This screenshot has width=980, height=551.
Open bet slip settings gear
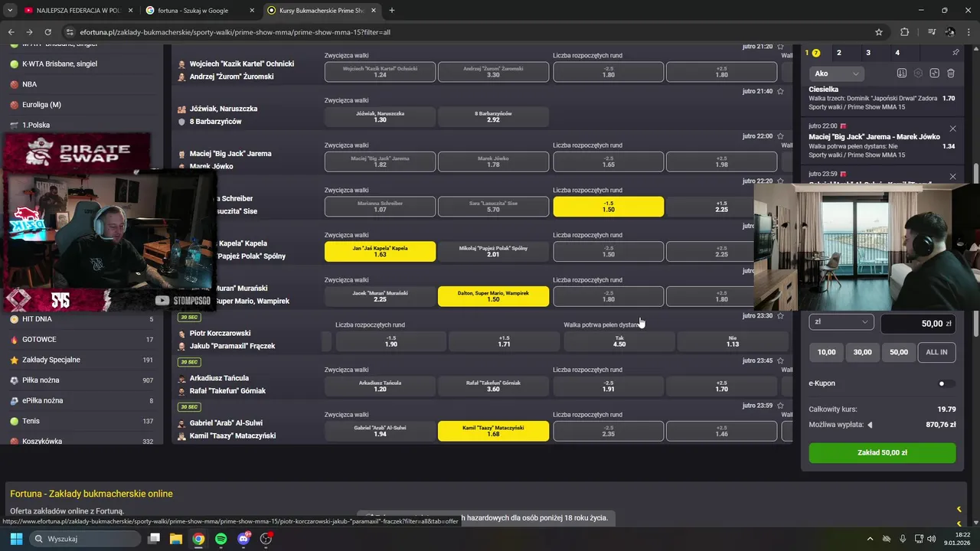918,73
